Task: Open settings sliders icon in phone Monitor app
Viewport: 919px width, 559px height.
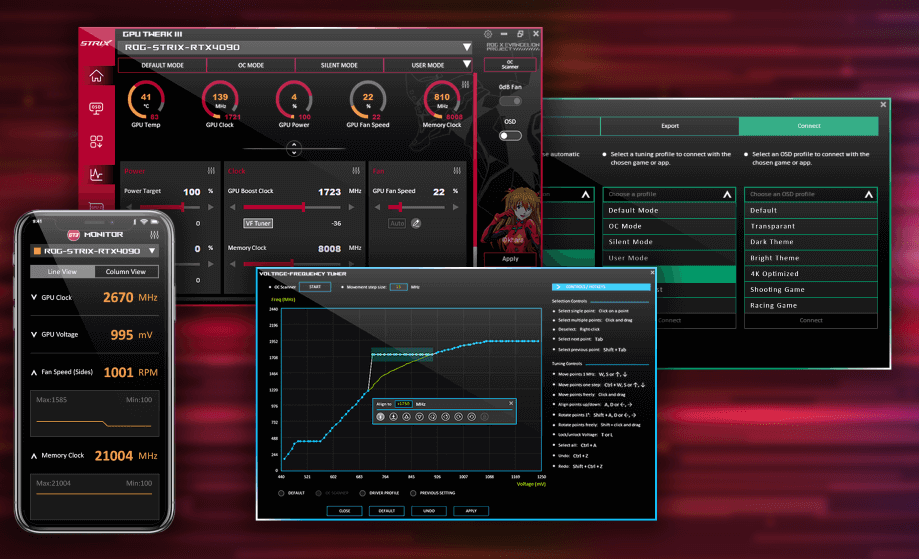Action: point(154,234)
